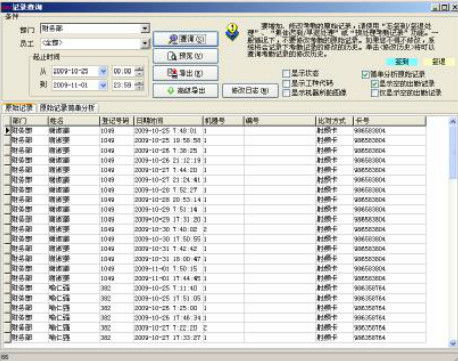
Task: Click the vertical scrollbar thumb of the table
Action: [453, 152]
